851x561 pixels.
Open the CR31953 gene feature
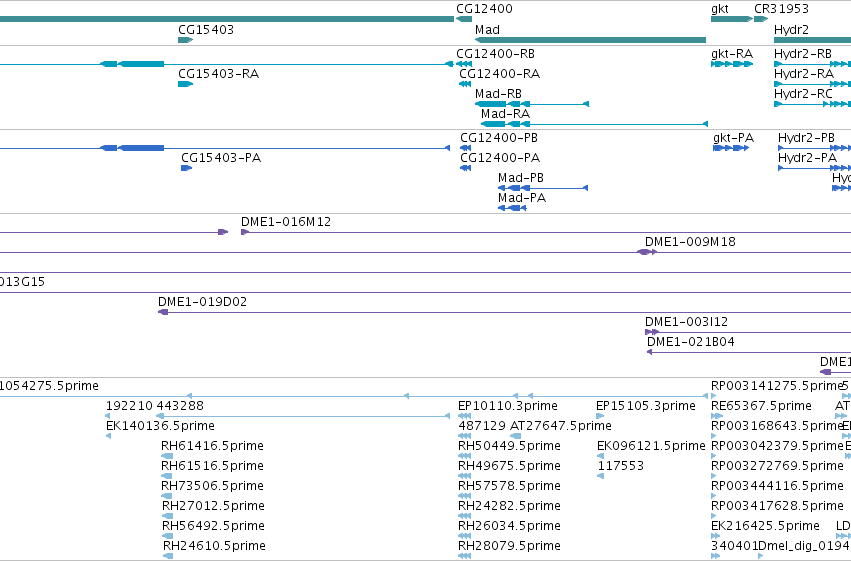(x=761, y=19)
